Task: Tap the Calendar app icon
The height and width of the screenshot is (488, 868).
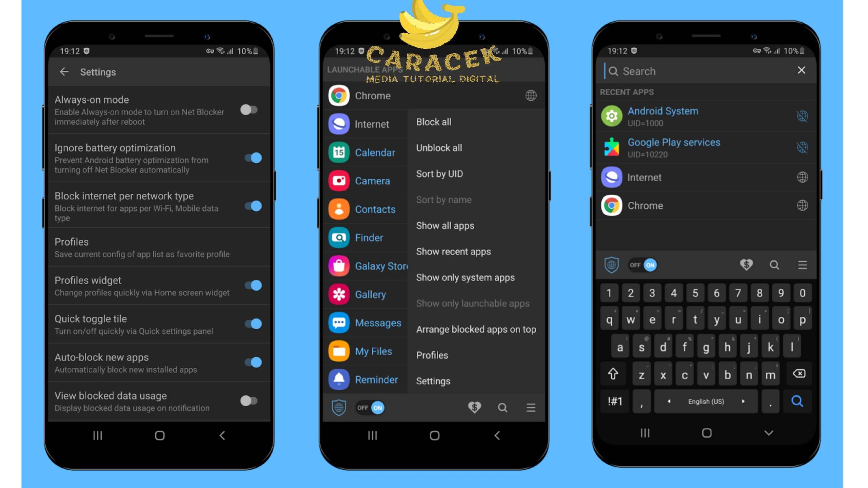Action: 338,152
